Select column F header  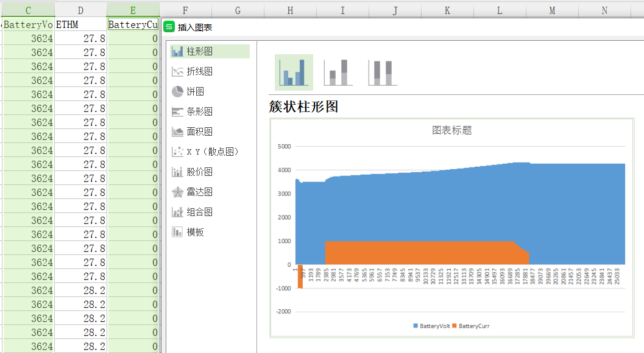pyautogui.click(x=186, y=10)
